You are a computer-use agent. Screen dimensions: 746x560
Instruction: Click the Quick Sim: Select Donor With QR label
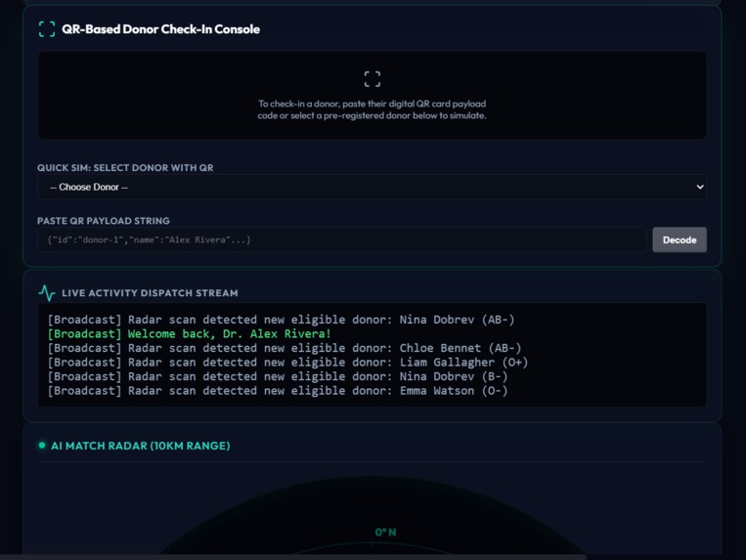coord(125,168)
